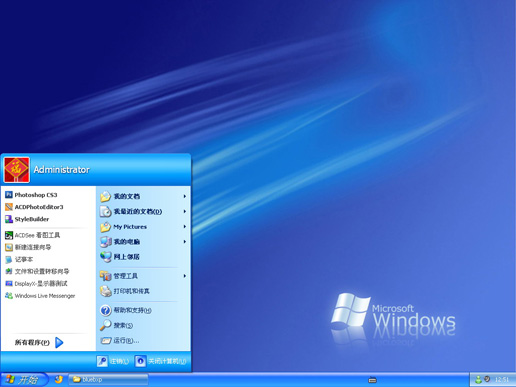Image resolution: width=516 pixels, height=387 pixels.
Task: Expand 所有程序(P) All Programs arrow
Action: [59, 342]
